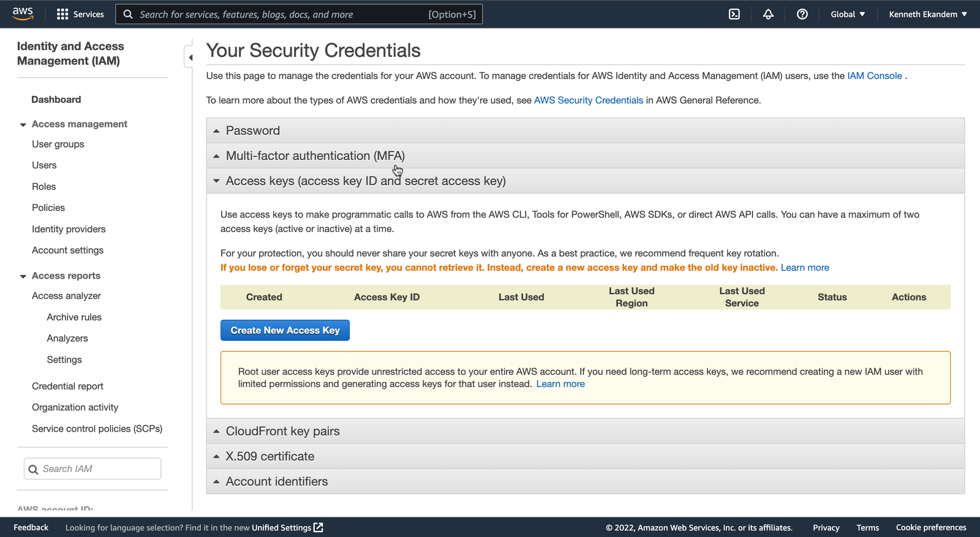Click the Your Security Credentials heading

coord(313,50)
